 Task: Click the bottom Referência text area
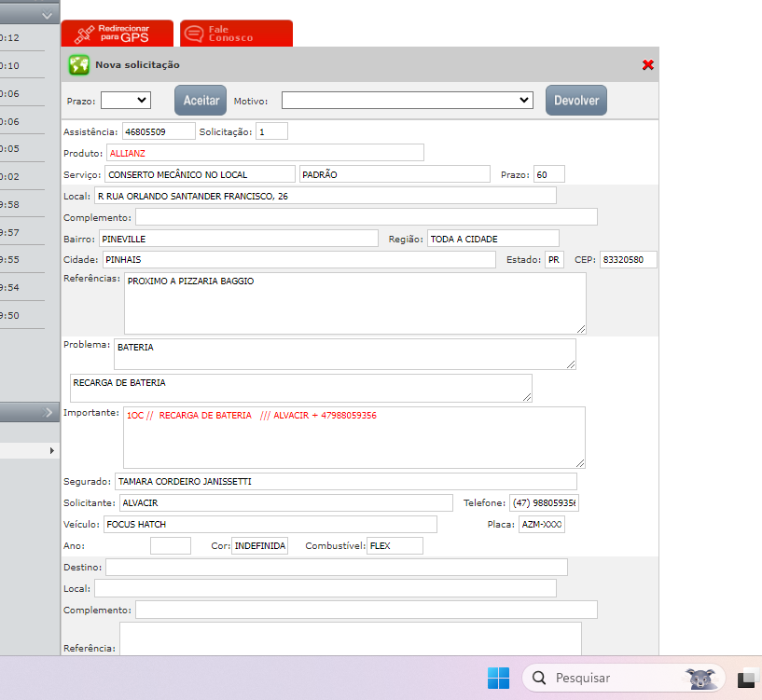point(351,638)
